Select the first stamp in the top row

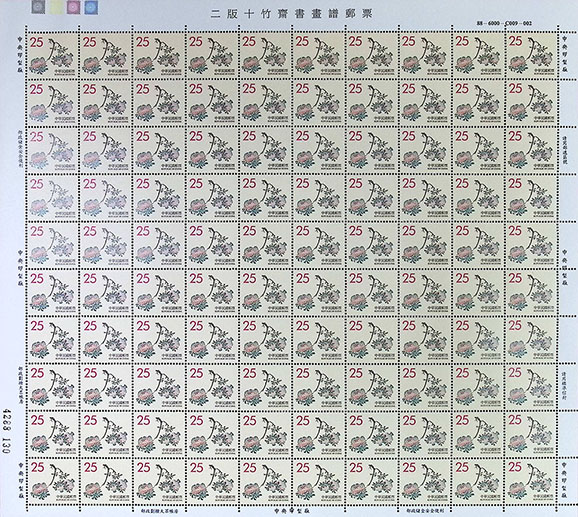click(x=52, y=55)
